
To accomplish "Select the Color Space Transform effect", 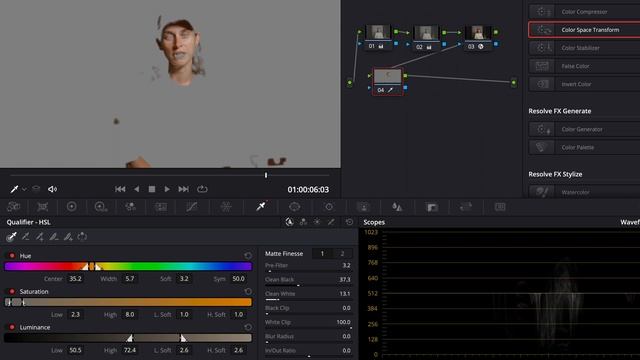I will tap(584, 30).
